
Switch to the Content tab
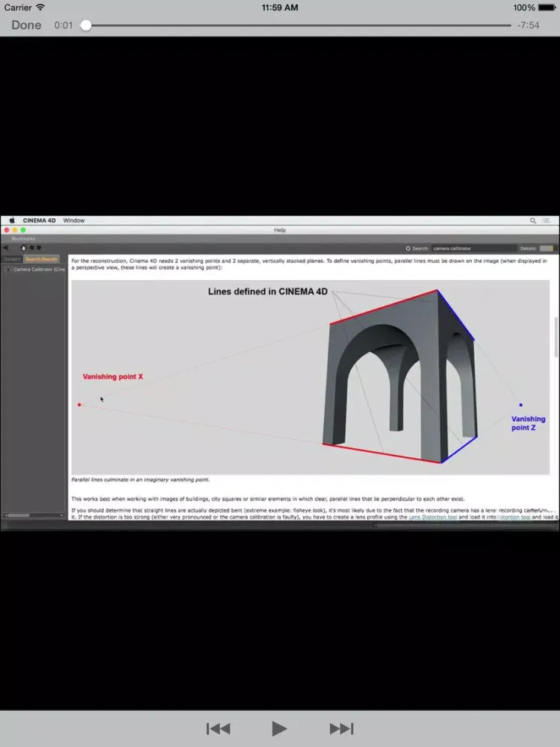pos(11,259)
